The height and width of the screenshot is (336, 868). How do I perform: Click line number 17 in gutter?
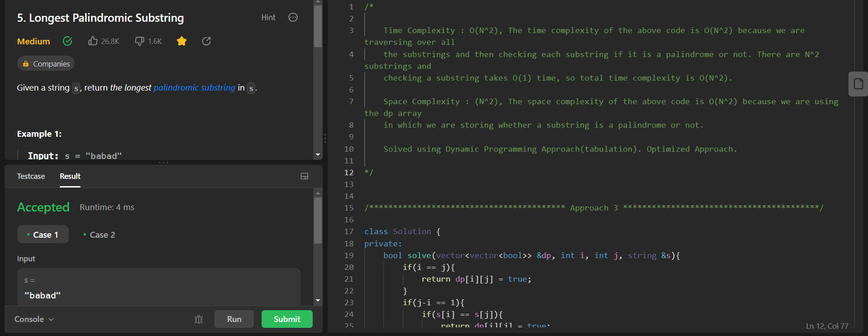pos(348,231)
